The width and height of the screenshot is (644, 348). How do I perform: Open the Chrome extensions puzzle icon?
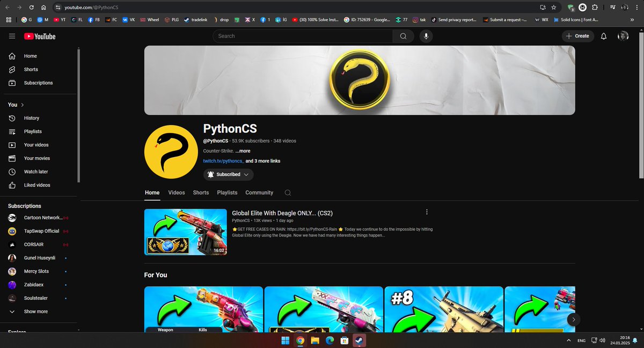pyautogui.click(x=595, y=8)
